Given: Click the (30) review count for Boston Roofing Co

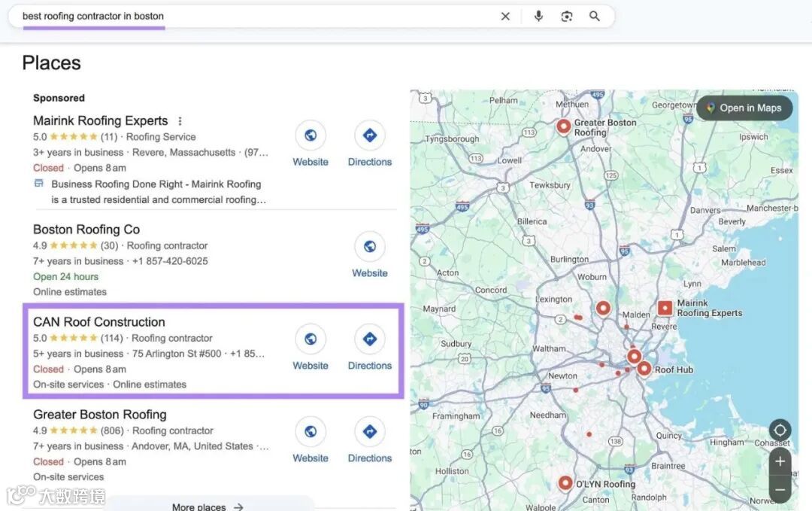Looking at the screenshot, I should 109,245.
